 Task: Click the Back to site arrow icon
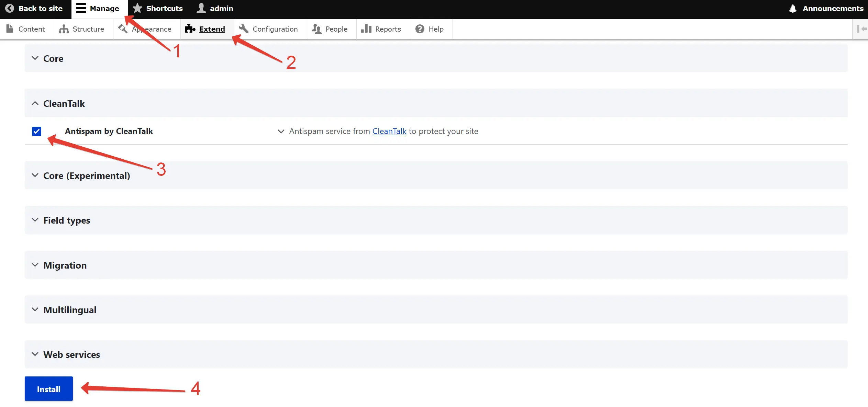coord(10,8)
